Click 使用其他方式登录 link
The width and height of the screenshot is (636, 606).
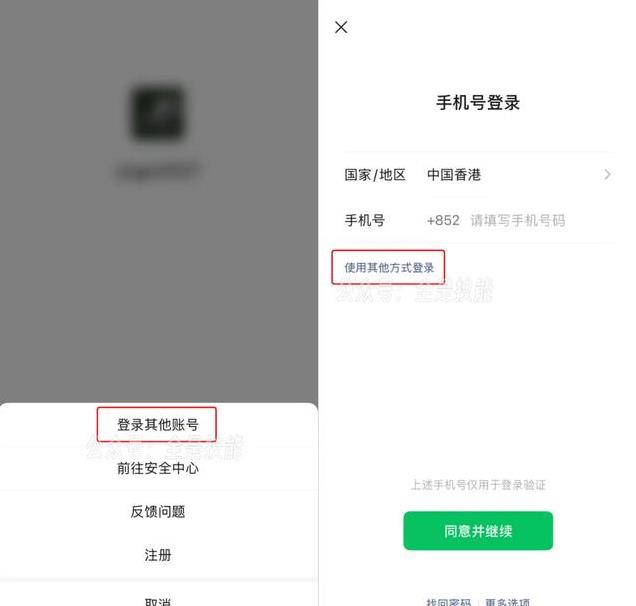pos(389,268)
